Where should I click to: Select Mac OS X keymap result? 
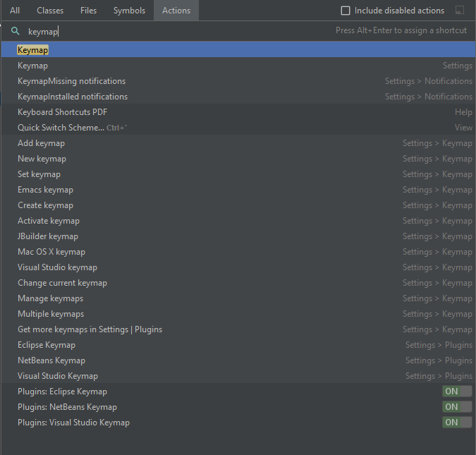tap(238, 251)
